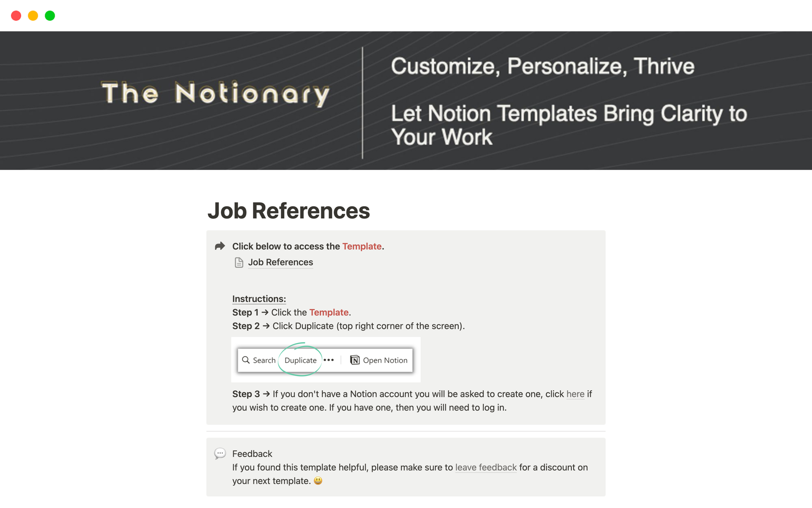The height and width of the screenshot is (508, 812).
Task: Click the green traffic light button
Action: [49, 15]
